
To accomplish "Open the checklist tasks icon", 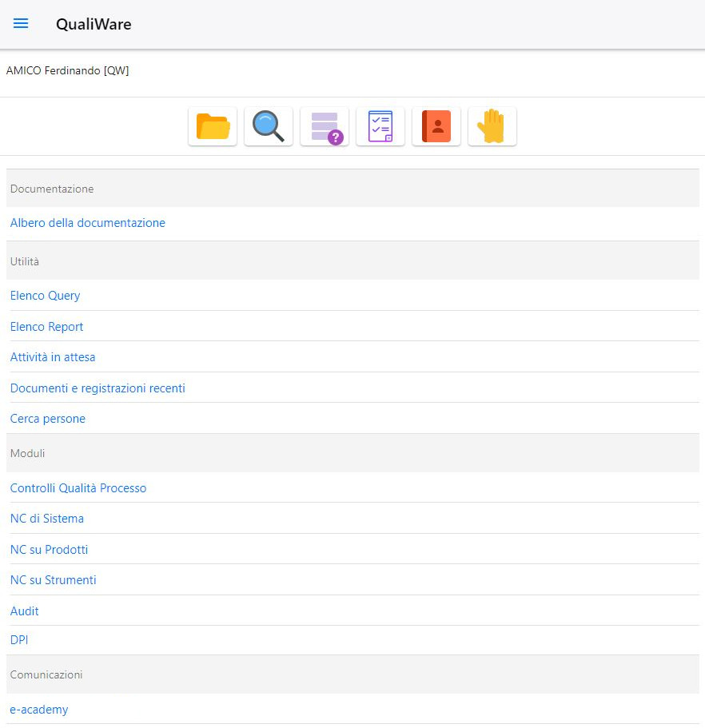I will point(380,126).
